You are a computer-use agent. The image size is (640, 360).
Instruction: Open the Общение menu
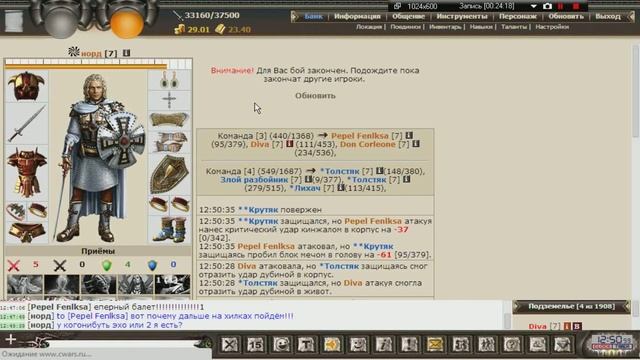(408, 16)
